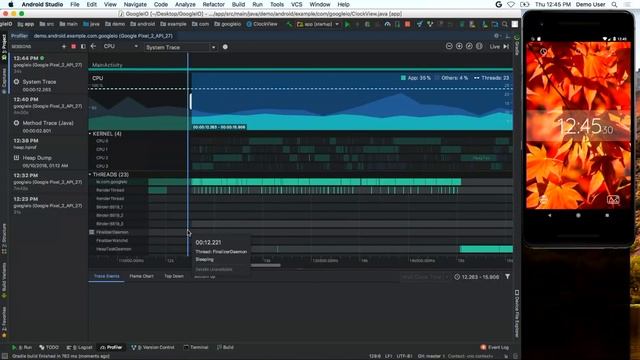Switch to the Flame Chart tab
Viewport: 640px width, 360px height.
point(142,276)
